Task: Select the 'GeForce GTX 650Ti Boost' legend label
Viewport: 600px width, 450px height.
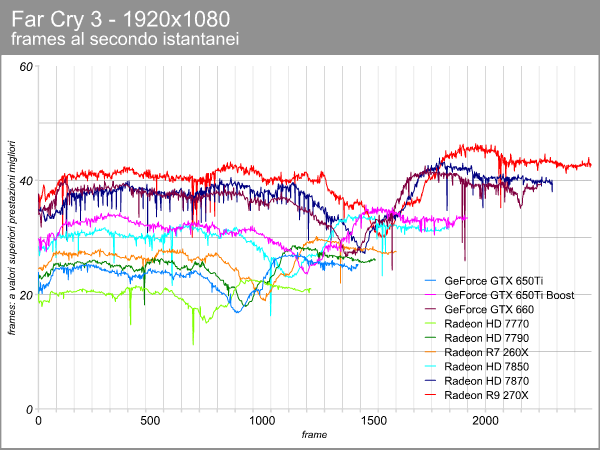Action: tap(509, 295)
